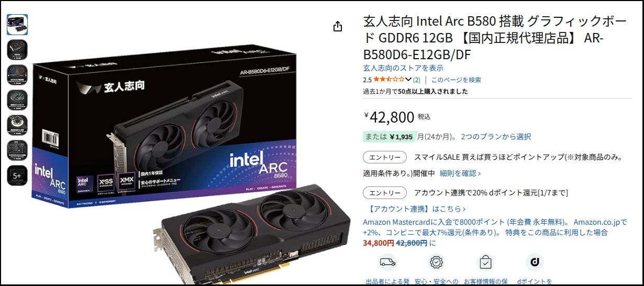Open 細則を確認 details chevron link
This screenshot has height=286, width=644.
coord(460,173)
